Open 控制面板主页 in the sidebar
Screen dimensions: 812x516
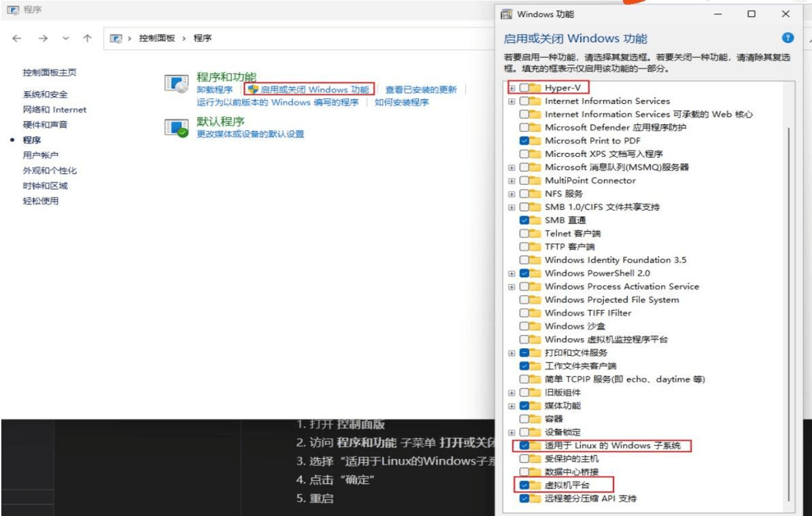pos(49,73)
